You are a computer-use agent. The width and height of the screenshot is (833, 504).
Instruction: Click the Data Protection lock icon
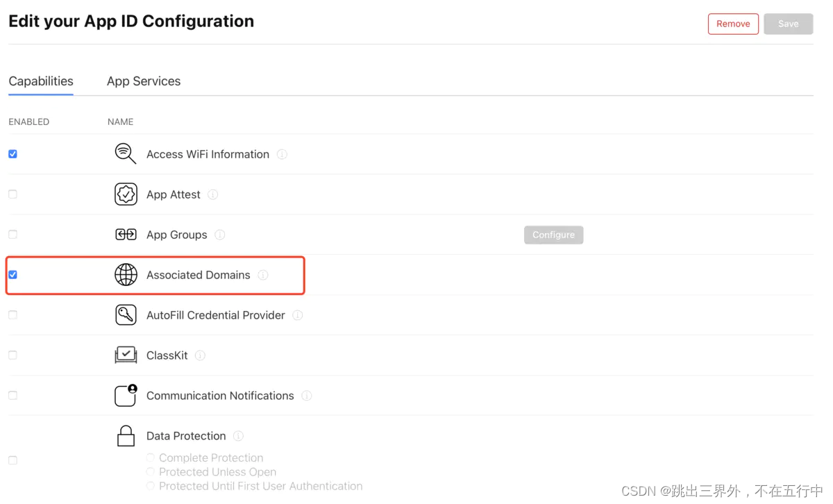tap(126, 435)
